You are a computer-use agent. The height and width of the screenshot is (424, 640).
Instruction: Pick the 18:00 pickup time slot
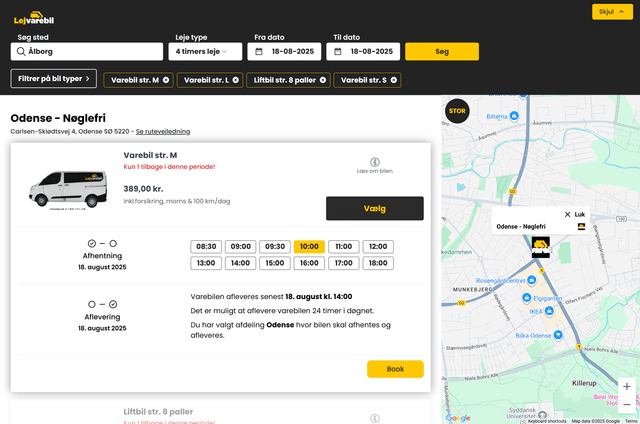pos(377,263)
